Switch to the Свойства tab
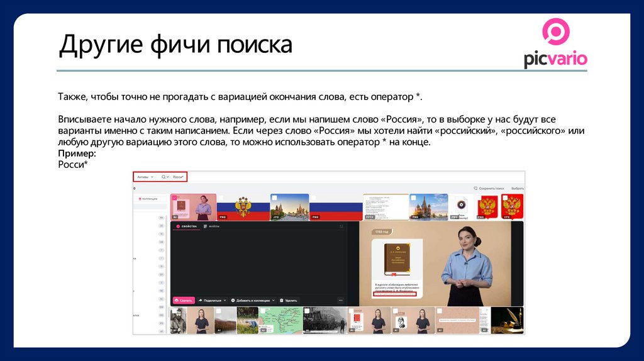This screenshot has height=361, width=644. (186, 226)
